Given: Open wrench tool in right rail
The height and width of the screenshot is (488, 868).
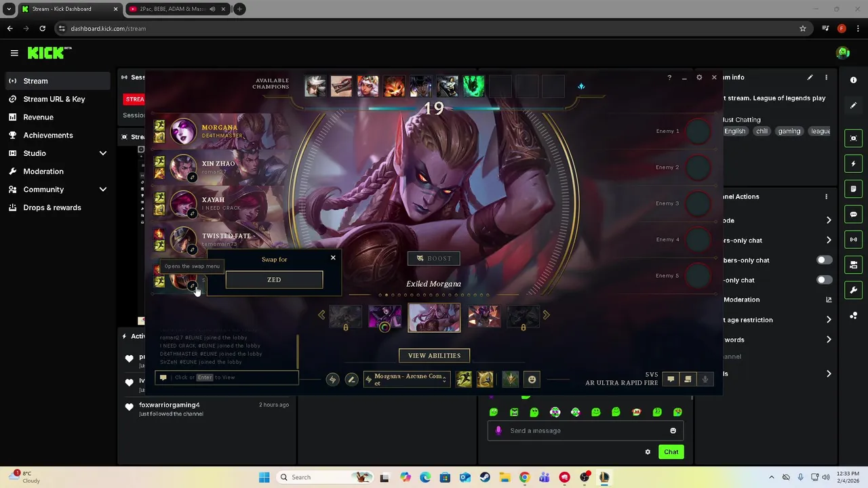Looking at the screenshot, I should (x=854, y=290).
